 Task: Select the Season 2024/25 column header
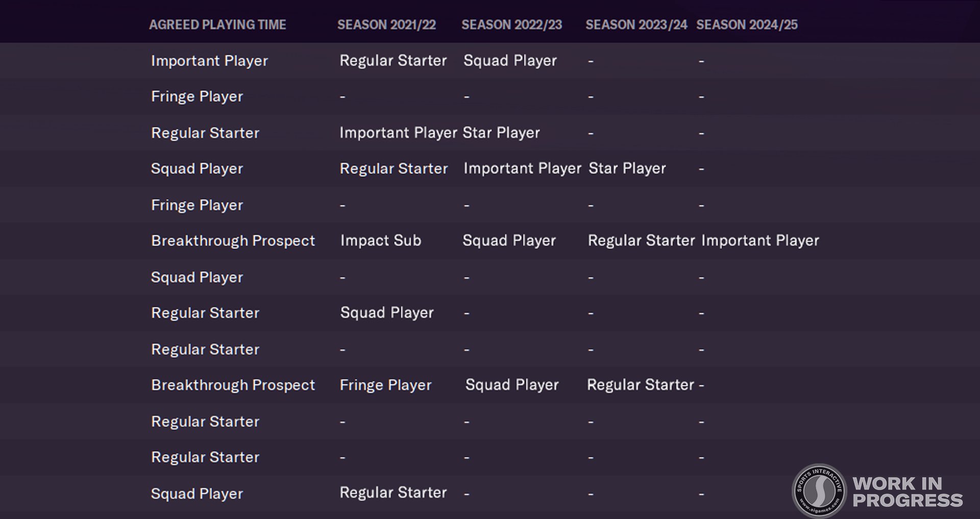click(747, 24)
